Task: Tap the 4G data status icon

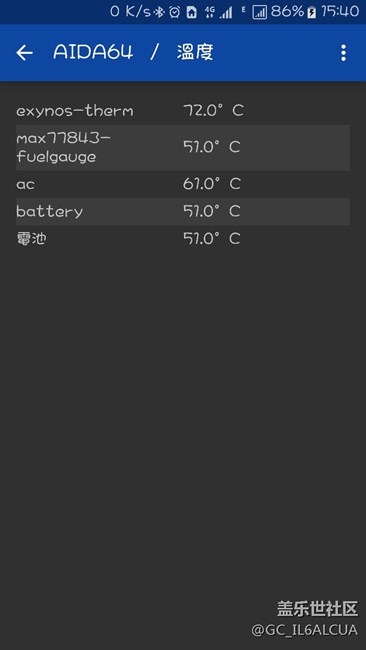Action: tap(209, 12)
